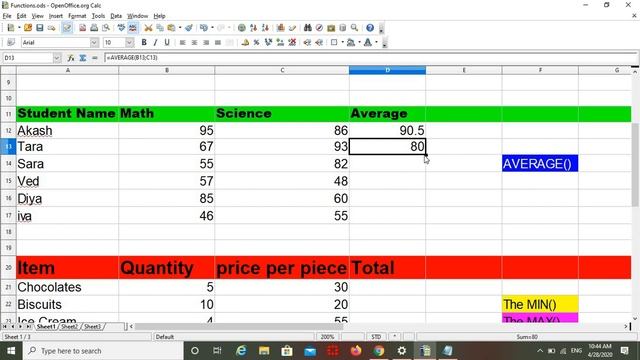640x360 pixels.
Task: Run the Spelling check icon
Action: 121,28
